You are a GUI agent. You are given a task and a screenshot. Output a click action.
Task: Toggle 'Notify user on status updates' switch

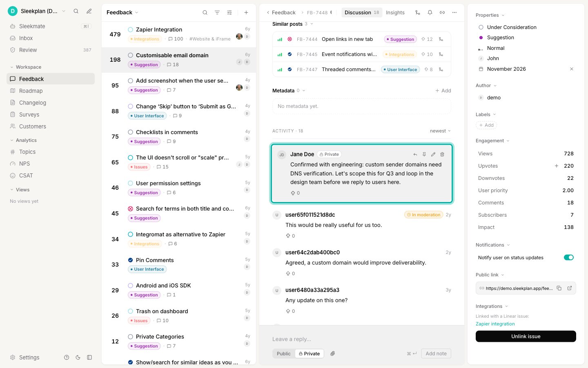569,258
